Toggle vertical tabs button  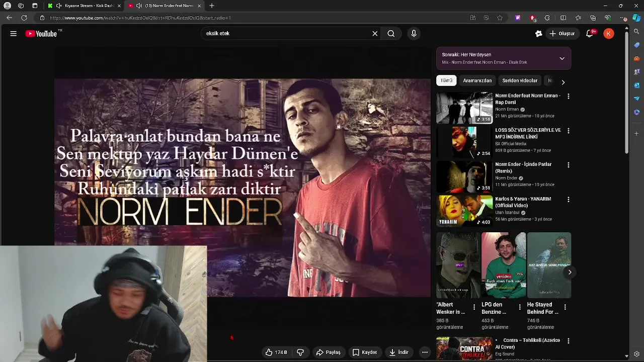pos(35,6)
